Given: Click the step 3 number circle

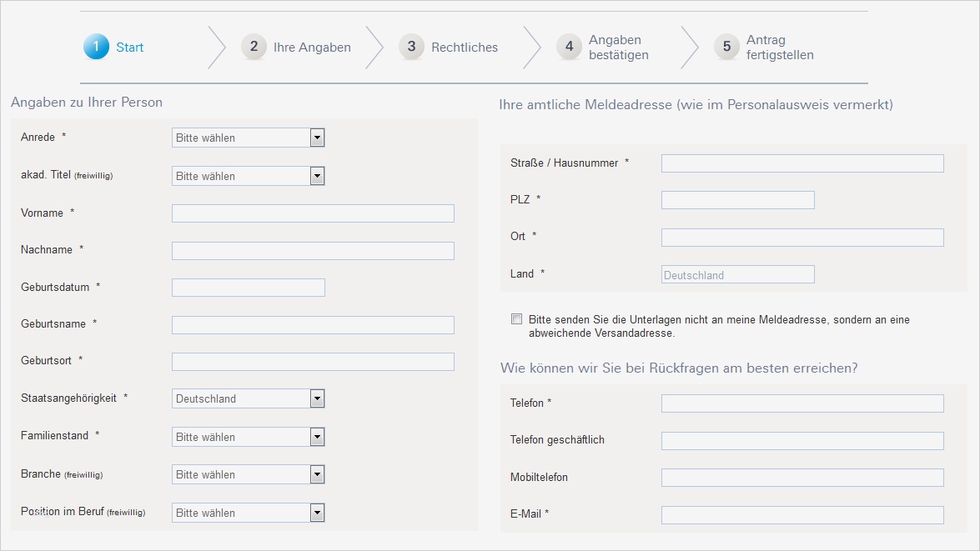Looking at the screenshot, I should [x=411, y=47].
